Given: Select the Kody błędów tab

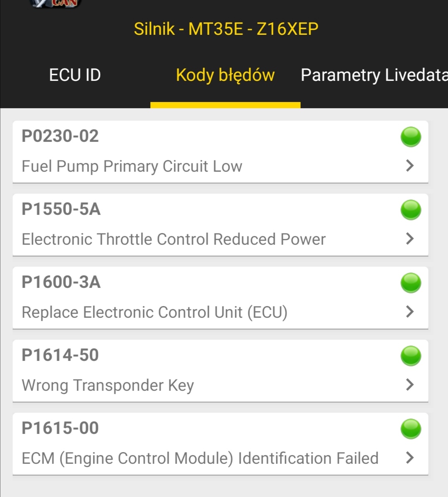Looking at the screenshot, I should click(225, 75).
